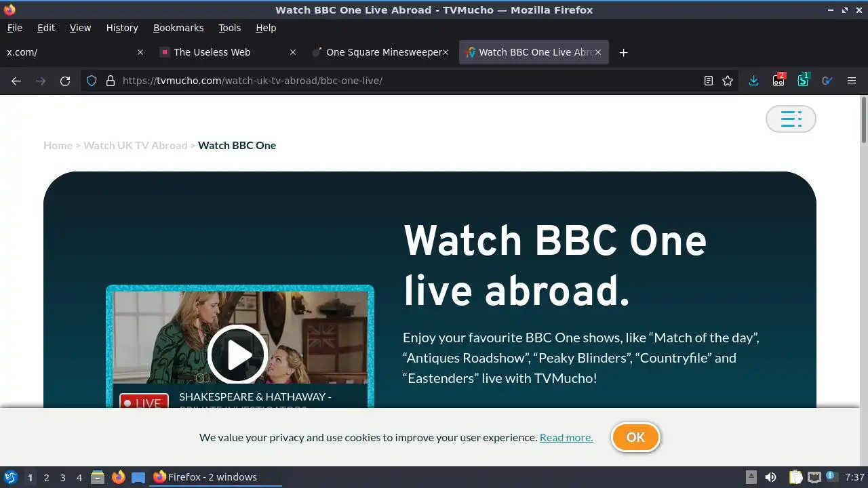Open the Tools menu

click(x=229, y=28)
